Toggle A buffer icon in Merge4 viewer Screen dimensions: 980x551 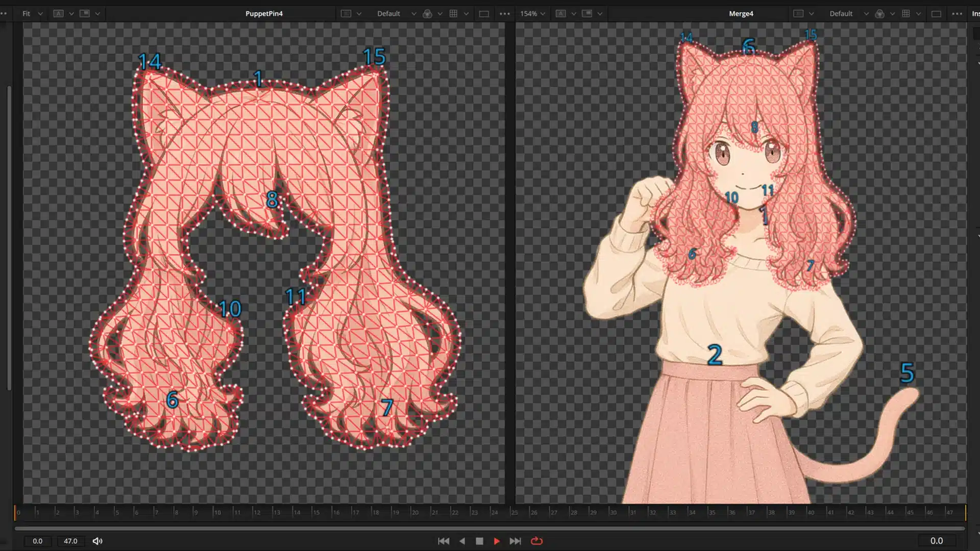[561, 14]
